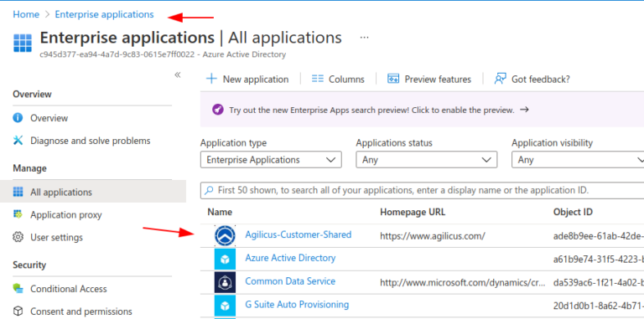Click the Application proxy icon
The width and height of the screenshot is (644, 319).
[x=18, y=214]
